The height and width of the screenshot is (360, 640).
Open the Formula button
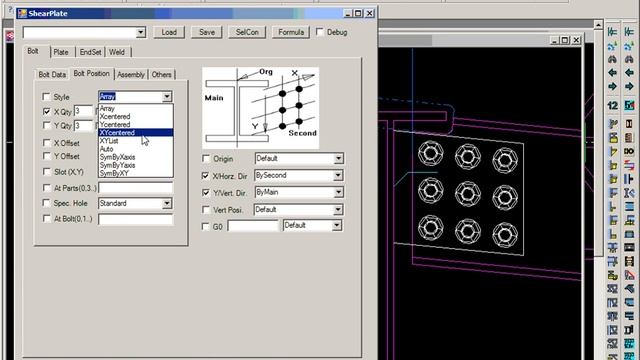[291, 32]
